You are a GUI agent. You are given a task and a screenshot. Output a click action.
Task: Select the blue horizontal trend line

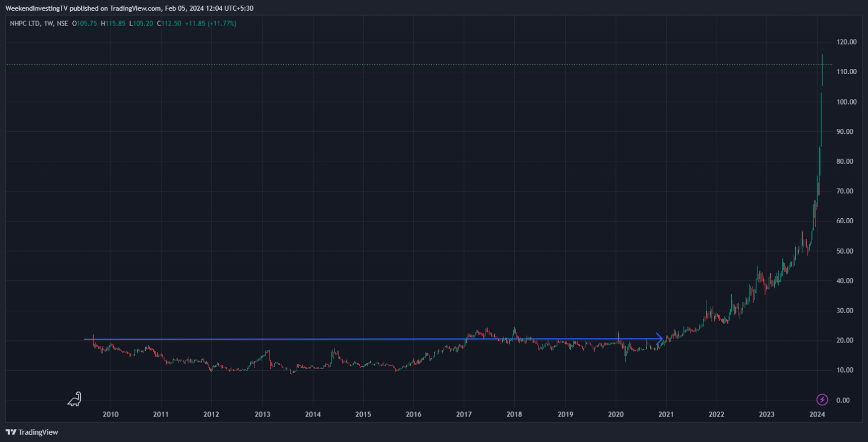pyautogui.click(x=339, y=339)
